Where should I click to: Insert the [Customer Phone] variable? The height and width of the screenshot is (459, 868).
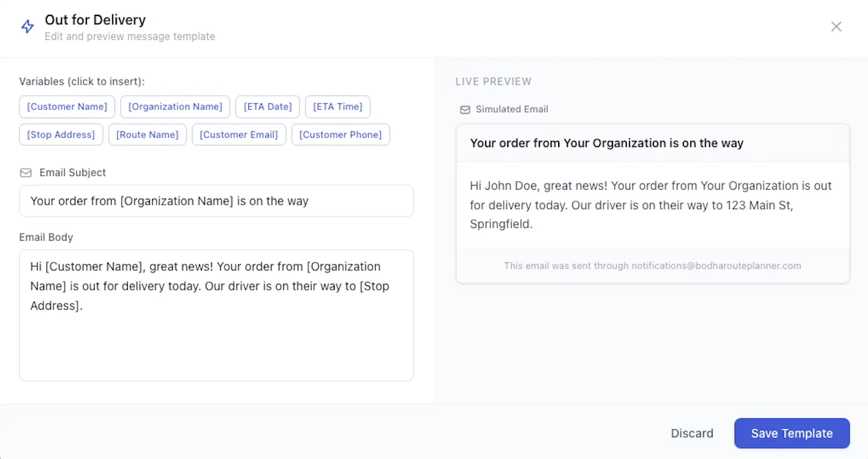click(341, 134)
